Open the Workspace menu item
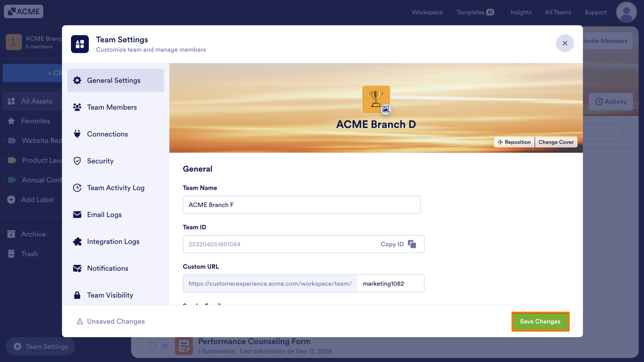This screenshot has width=644, height=362. [x=427, y=12]
